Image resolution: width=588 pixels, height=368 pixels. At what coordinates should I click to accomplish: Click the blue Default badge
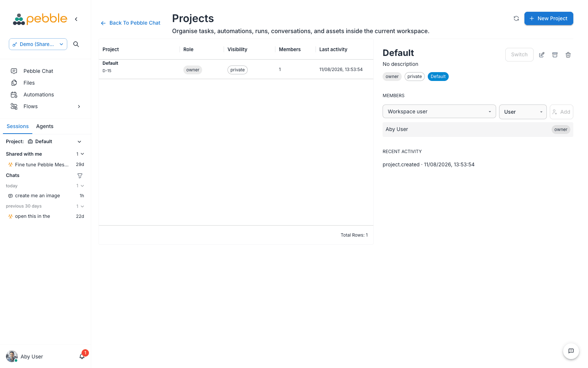[x=438, y=77]
